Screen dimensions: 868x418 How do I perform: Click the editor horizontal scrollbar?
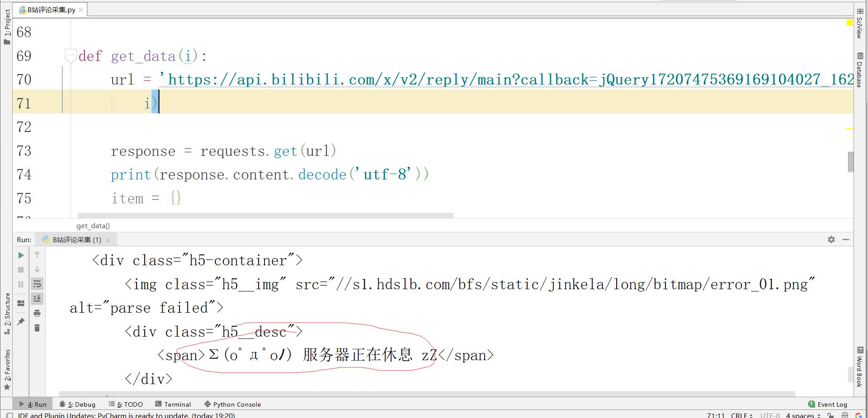click(265, 216)
